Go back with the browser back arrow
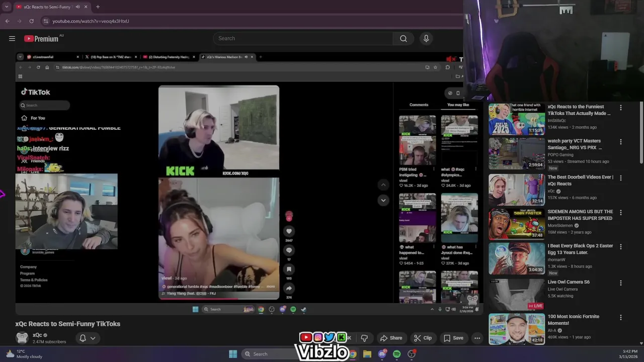The width and height of the screenshot is (644, 362). (x=7, y=21)
